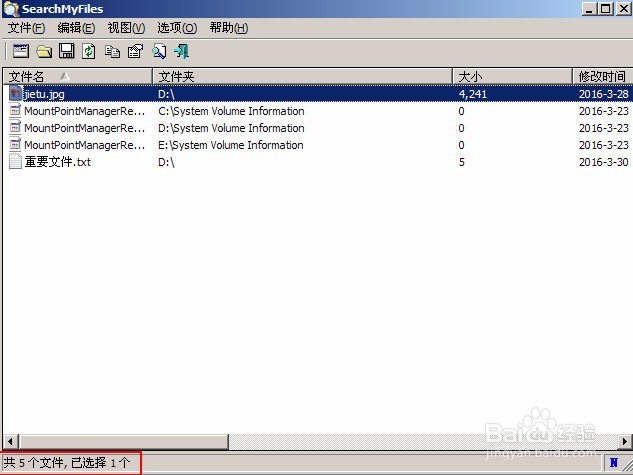Click the E:\System Volume Information folder cell
Screen dimensions: 633x475
[x=231, y=145]
